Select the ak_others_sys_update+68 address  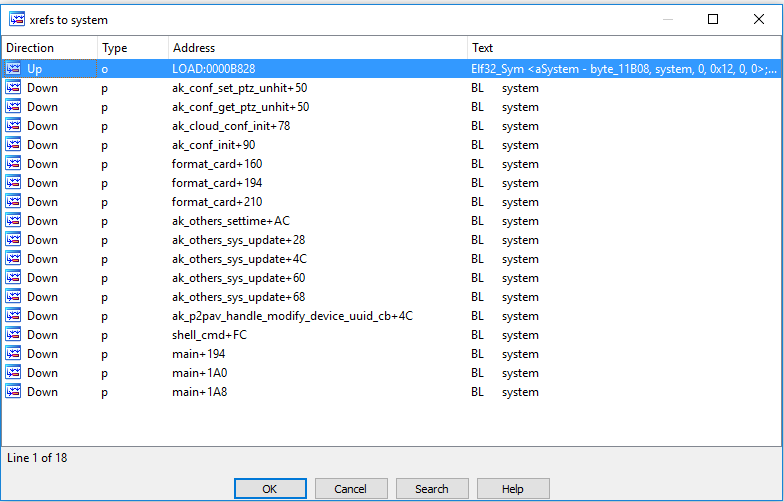[x=238, y=297]
